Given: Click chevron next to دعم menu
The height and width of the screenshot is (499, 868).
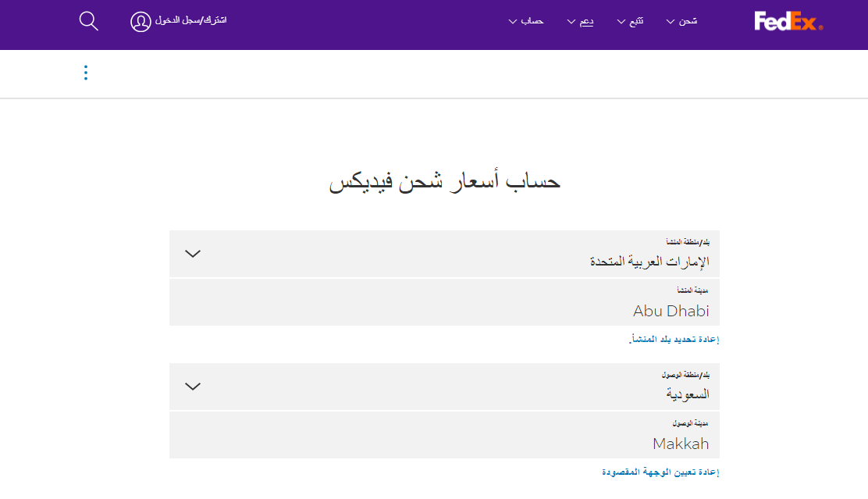Looking at the screenshot, I should click(571, 22).
